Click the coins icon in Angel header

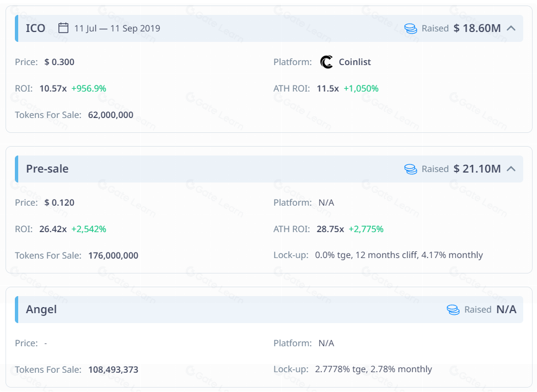point(453,310)
